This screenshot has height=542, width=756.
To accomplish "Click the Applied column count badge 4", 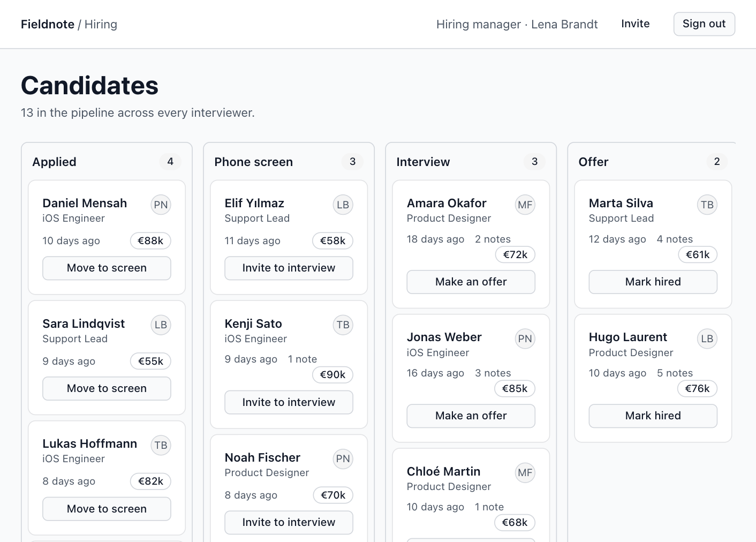I will [x=170, y=162].
